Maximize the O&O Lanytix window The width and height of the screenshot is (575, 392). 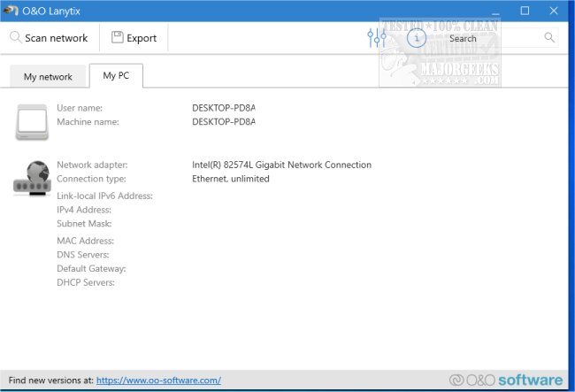[x=525, y=11]
